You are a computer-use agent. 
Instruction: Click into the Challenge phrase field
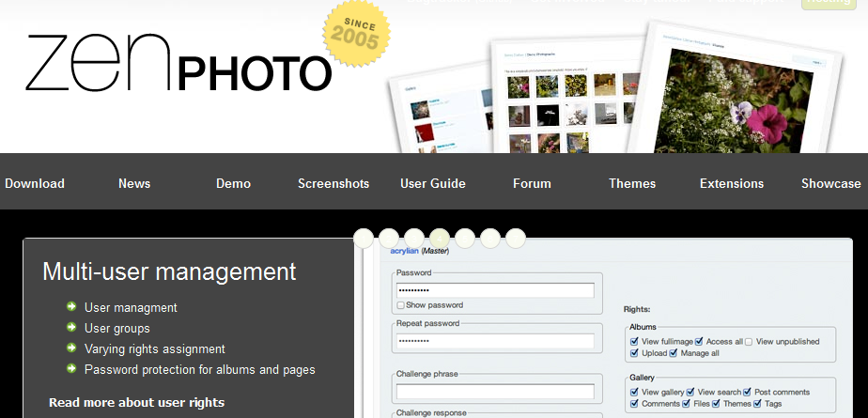click(x=495, y=392)
